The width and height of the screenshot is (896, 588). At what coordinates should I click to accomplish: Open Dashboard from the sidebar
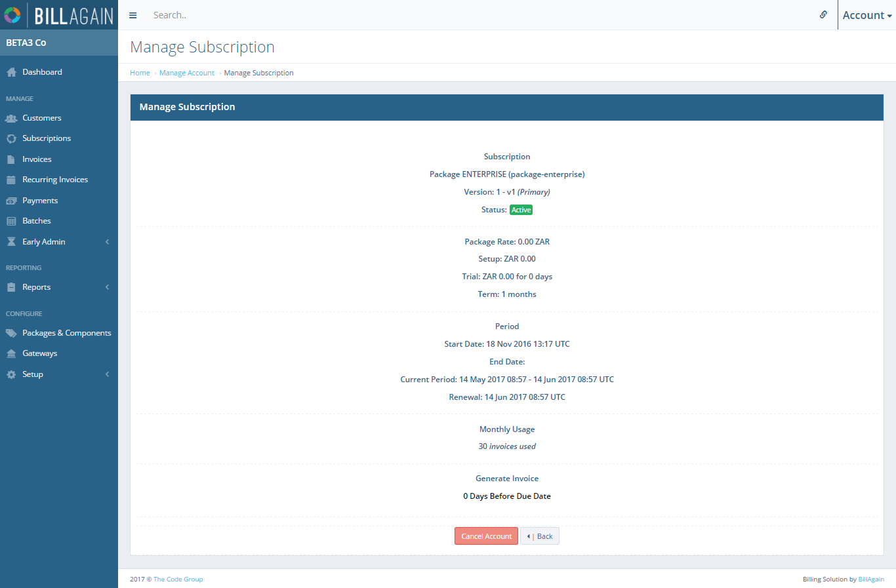(42, 72)
